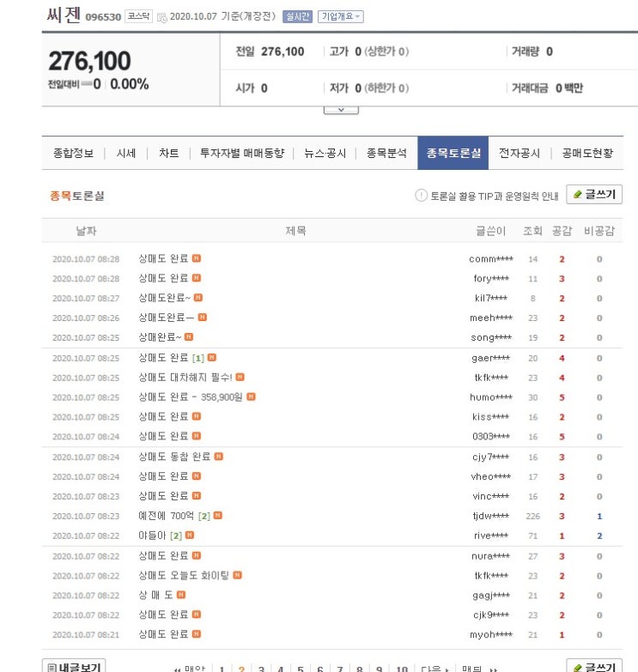
Task: Go to page 5 of the board
Action: coord(301,669)
